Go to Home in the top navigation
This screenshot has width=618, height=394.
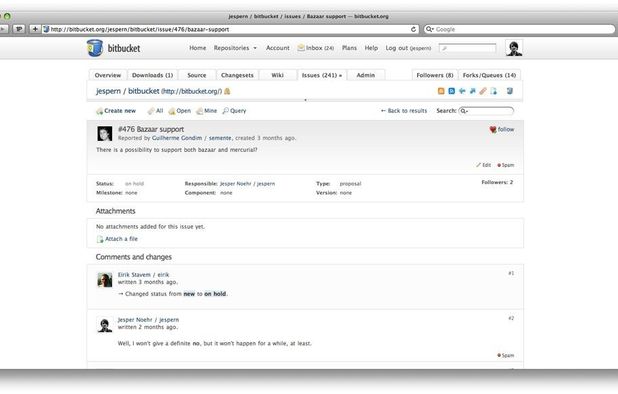(197, 48)
